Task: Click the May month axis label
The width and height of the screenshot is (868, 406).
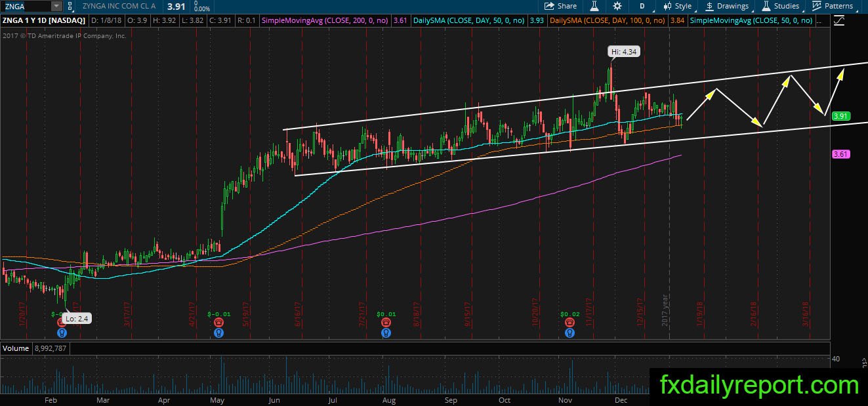Action: [x=217, y=399]
